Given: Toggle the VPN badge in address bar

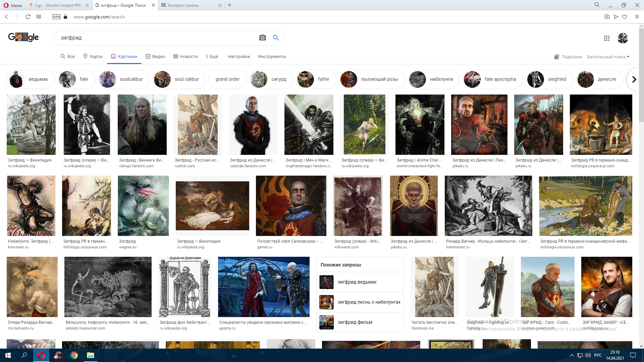Looking at the screenshot, I should 56,17.
